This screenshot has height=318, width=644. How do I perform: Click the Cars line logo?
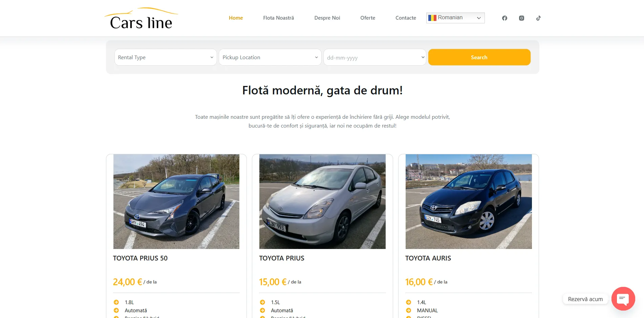coord(141,18)
